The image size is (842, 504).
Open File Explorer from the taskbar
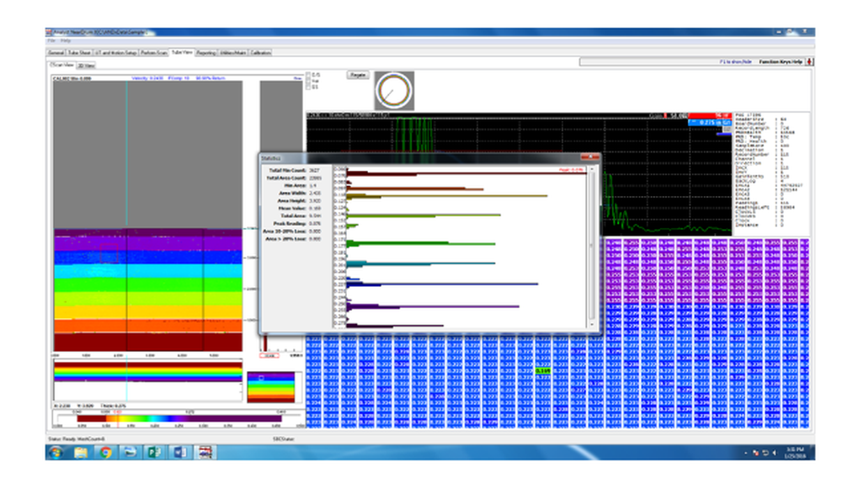click(x=81, y=453)
